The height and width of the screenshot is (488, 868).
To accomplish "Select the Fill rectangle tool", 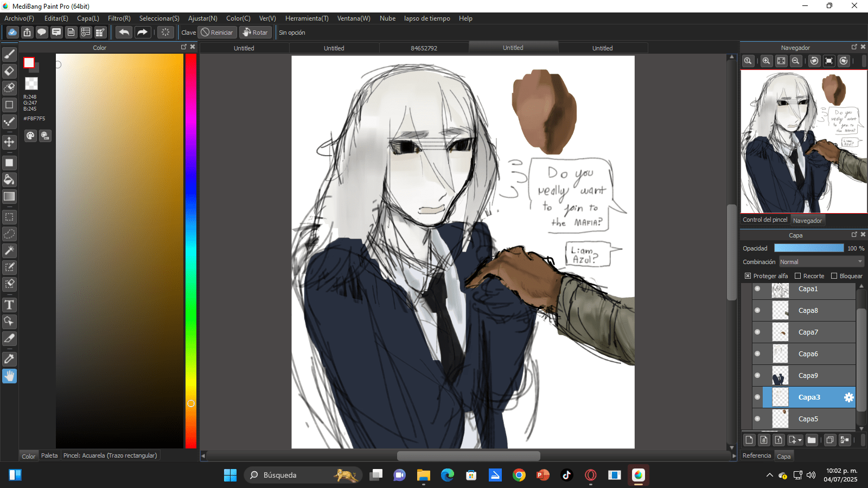I will click(9, 163).
